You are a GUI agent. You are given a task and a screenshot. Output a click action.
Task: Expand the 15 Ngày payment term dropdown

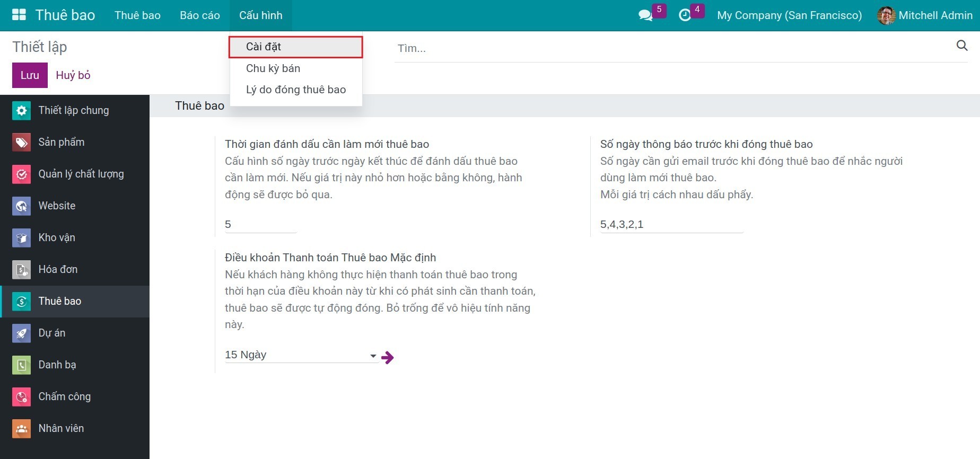tap(373, 356)
